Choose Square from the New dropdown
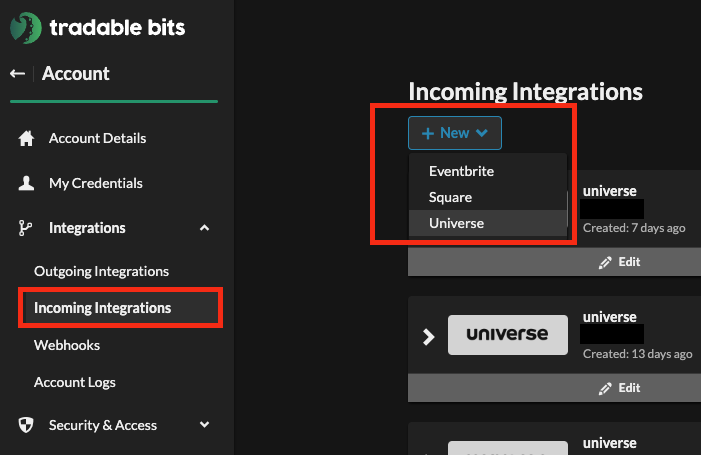 [x=488, y=197]
